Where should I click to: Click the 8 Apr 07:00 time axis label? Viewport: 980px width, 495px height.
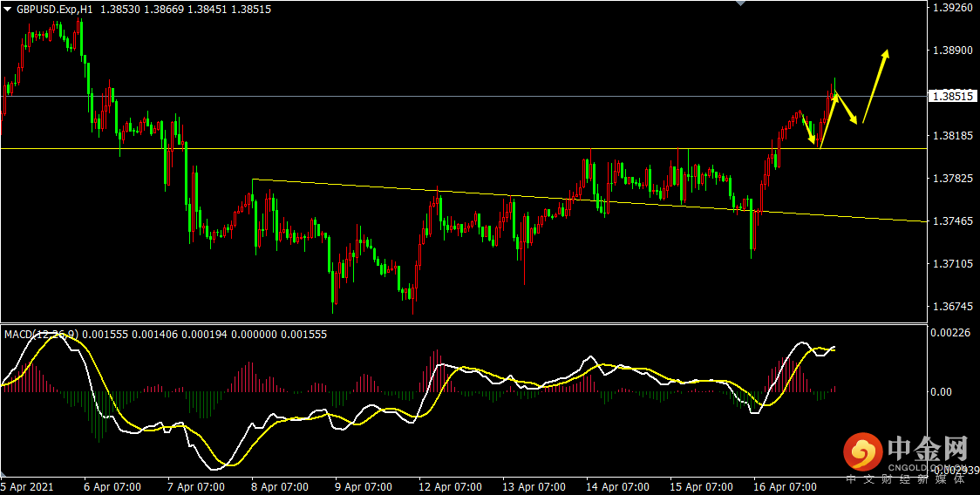pyautogui.click(x=279, y=487)
